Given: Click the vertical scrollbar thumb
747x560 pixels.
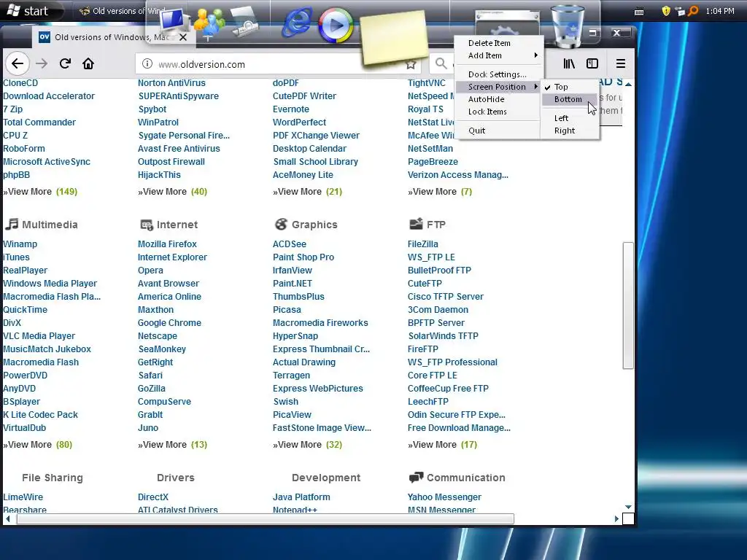Looking at the screenshot, I should pyautogui.click(x=628, y=306).
